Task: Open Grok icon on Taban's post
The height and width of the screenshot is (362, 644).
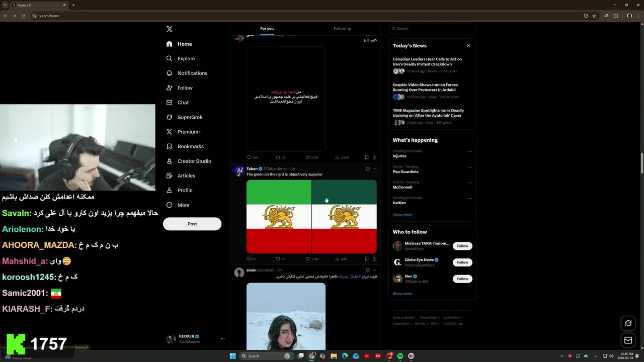Action: point(367,169)
